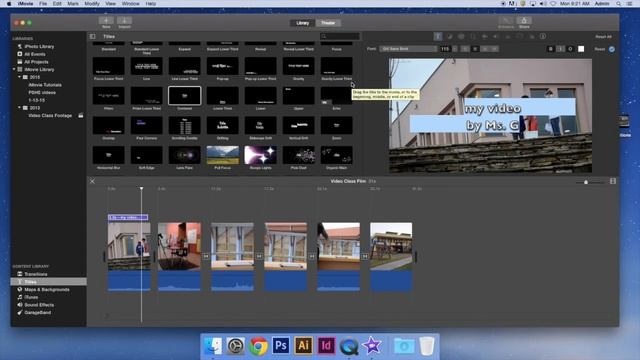Open InDesign from the Dock
The width and height of the screenshot is (640, 360).
coord(326,346)
